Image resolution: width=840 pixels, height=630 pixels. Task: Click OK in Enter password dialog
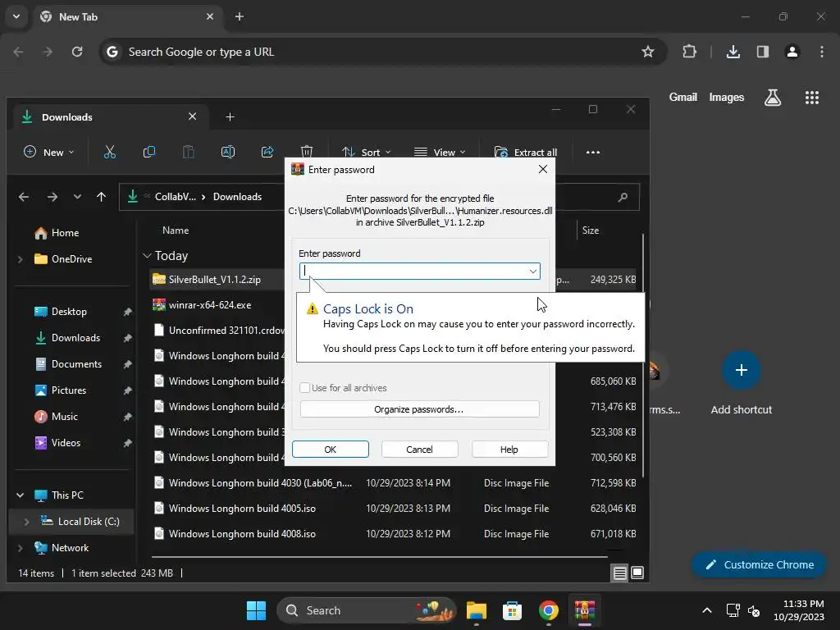(331, 450)
